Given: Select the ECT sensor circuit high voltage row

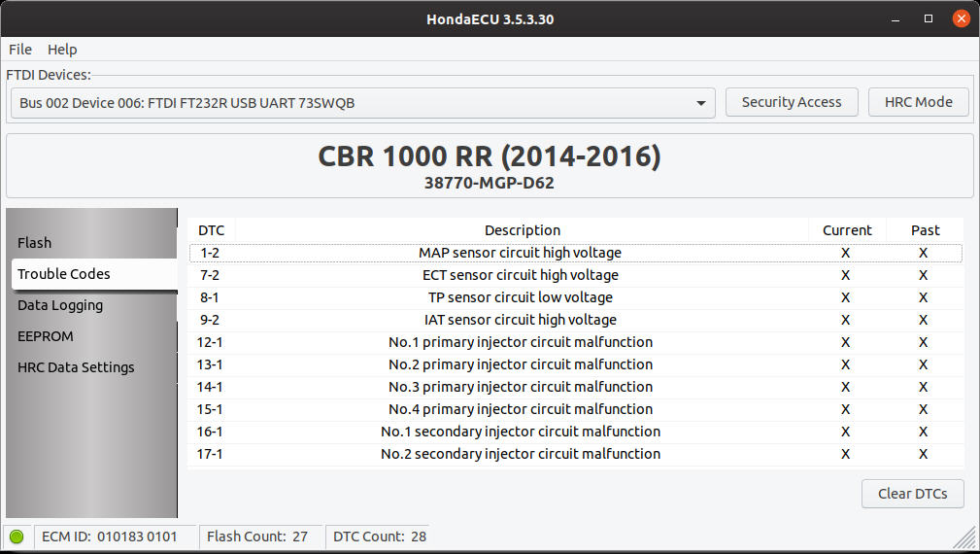Looking at the screenshot, I should click(x=576, y=275).
